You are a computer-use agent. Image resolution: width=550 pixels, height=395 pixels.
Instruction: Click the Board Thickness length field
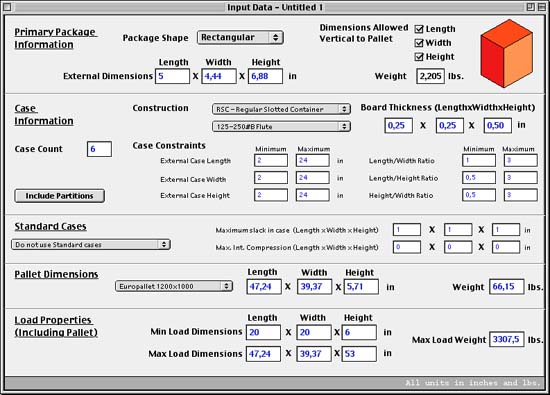click(x=398, y=125)
